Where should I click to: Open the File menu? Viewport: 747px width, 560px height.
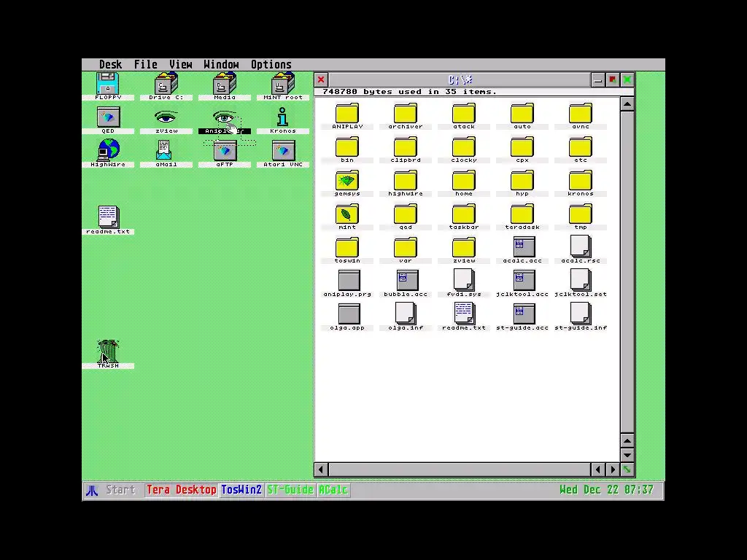pyautogui.click(x=145, y=64)
